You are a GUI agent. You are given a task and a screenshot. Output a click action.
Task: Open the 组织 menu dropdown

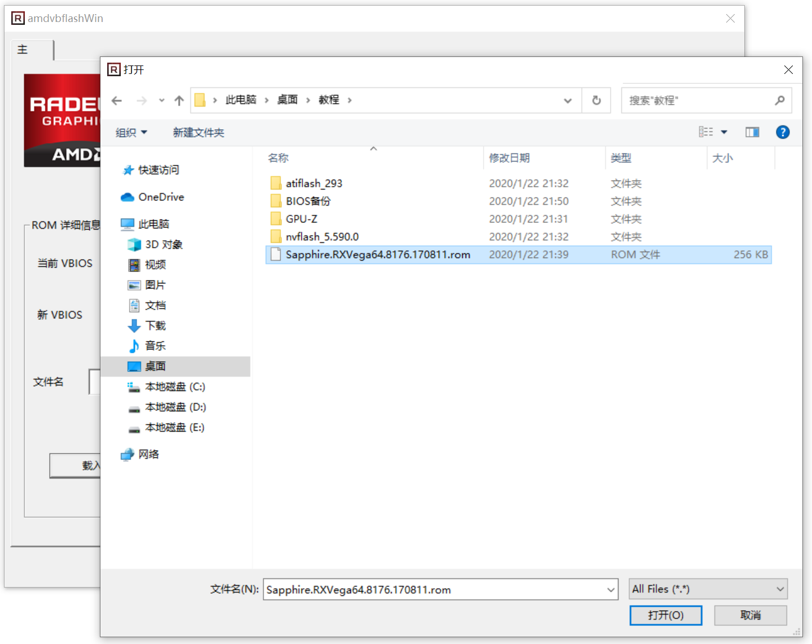[x=131, y=133]
